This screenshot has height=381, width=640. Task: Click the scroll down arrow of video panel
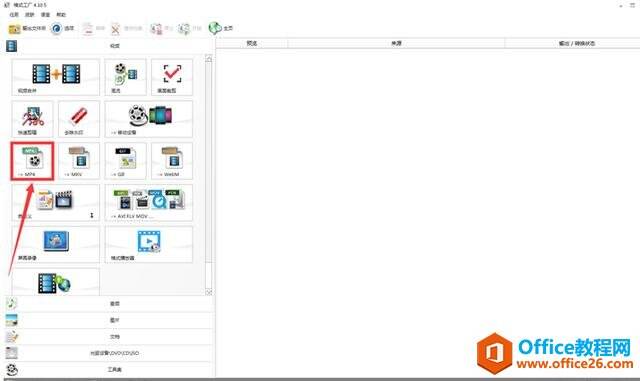[209, 292]
